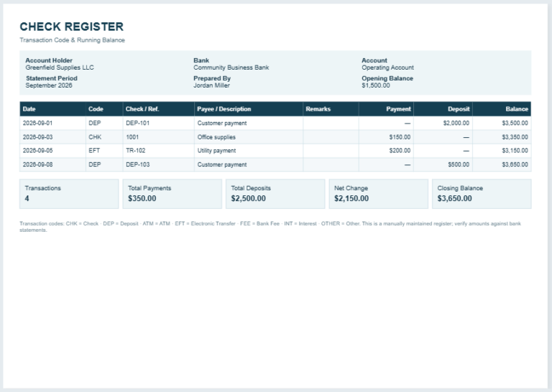Select reference DEP-101

point(138,123)
